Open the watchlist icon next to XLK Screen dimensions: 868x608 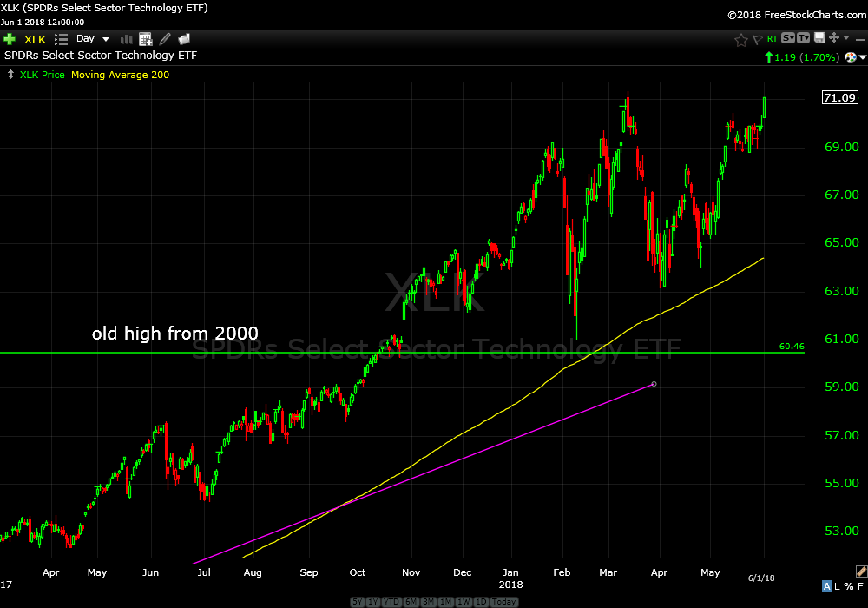click(x=61, y=39)
